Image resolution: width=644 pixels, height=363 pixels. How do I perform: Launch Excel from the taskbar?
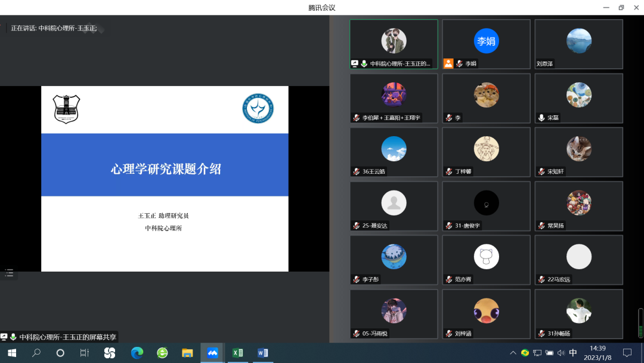[239, 352]
